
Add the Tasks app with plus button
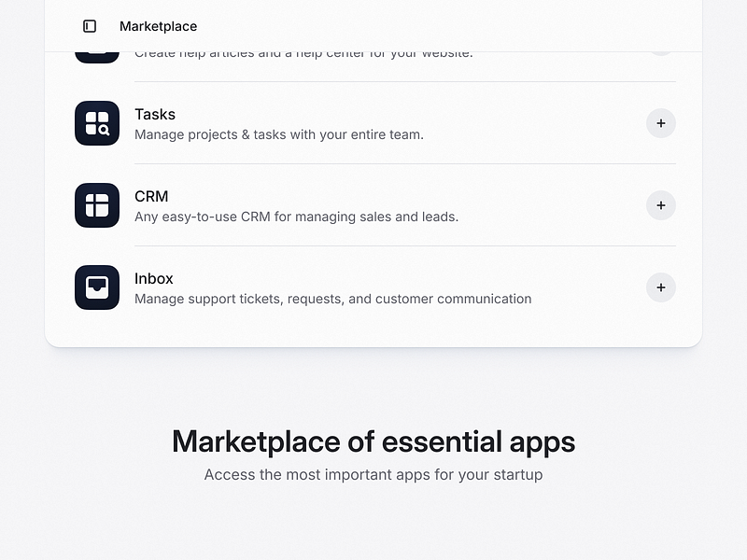[661, 123]
